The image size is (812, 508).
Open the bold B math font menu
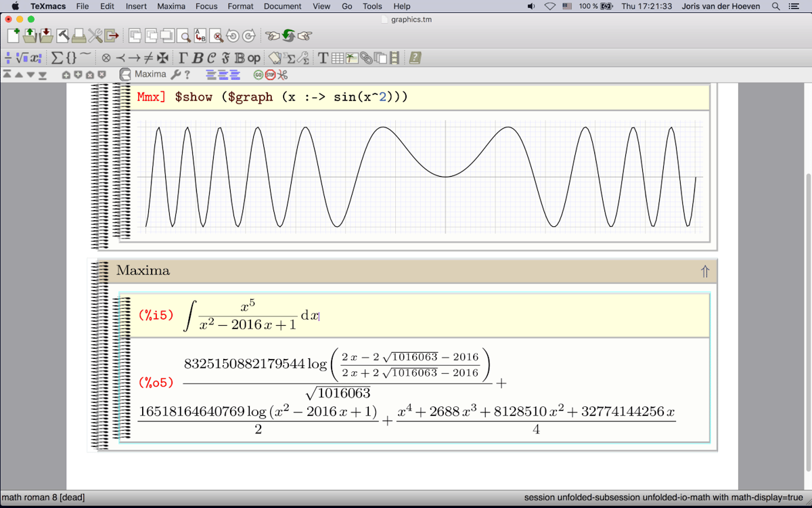(198, 58)
